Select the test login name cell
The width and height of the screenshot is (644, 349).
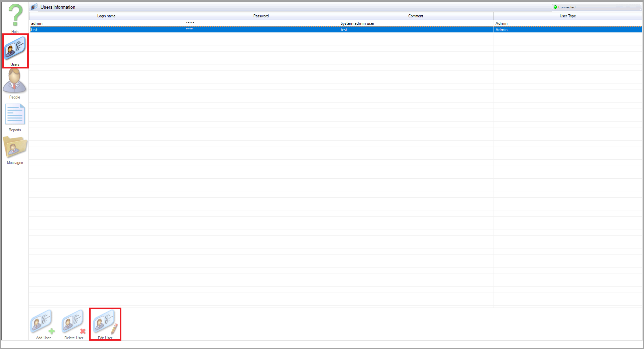(107, 30)
